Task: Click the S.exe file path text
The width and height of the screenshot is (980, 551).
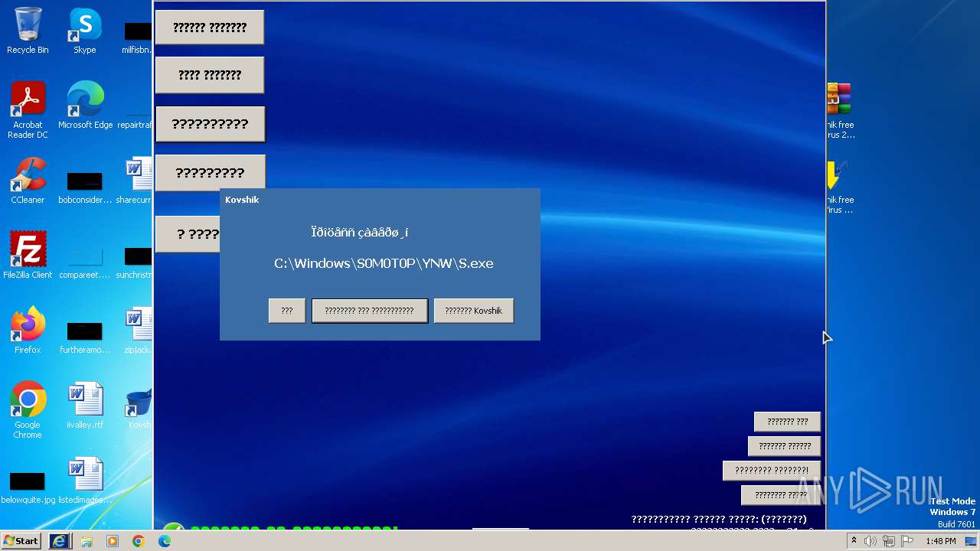Action: tap(384, 263)
